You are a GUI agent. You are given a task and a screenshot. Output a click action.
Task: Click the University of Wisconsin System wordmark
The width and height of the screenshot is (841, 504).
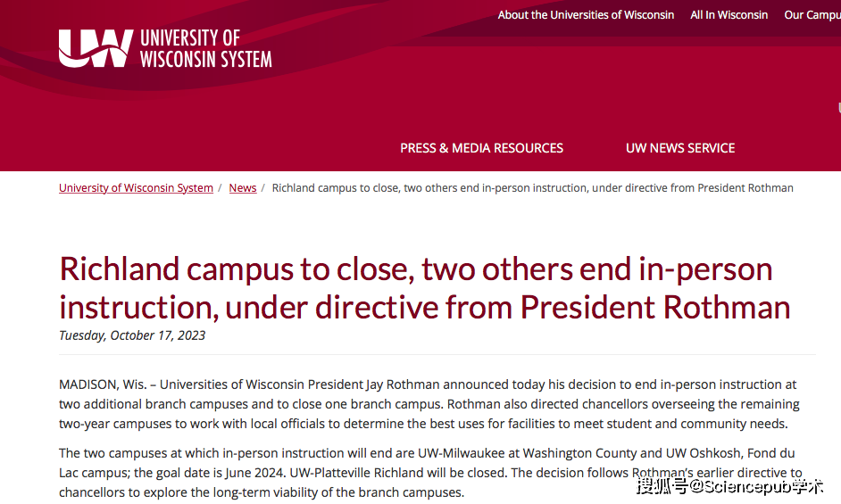(x=206, y=48)
